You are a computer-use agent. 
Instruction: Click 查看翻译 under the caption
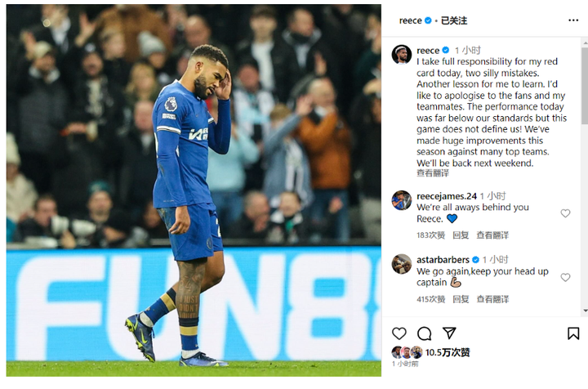[x=432, y=173]
